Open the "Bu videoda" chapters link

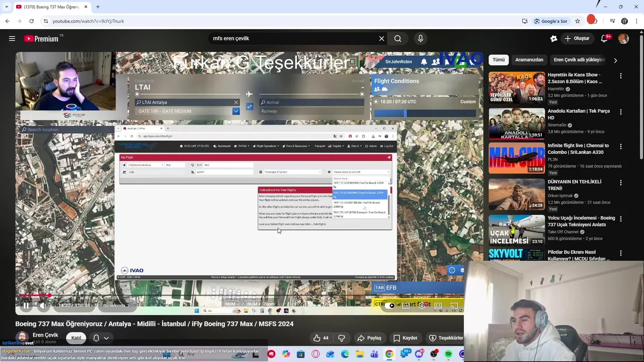[116, 305]
